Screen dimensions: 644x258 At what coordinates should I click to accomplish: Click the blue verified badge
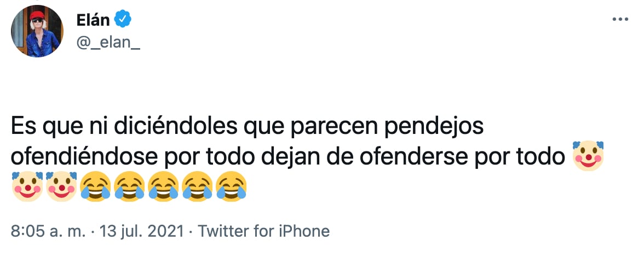coord(121,21)
